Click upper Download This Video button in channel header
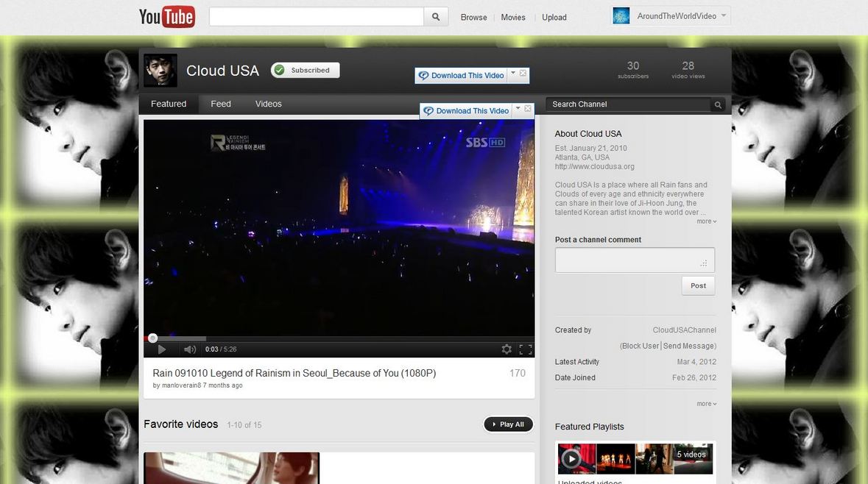Screen dimensions: 868x484 (462, 76)
